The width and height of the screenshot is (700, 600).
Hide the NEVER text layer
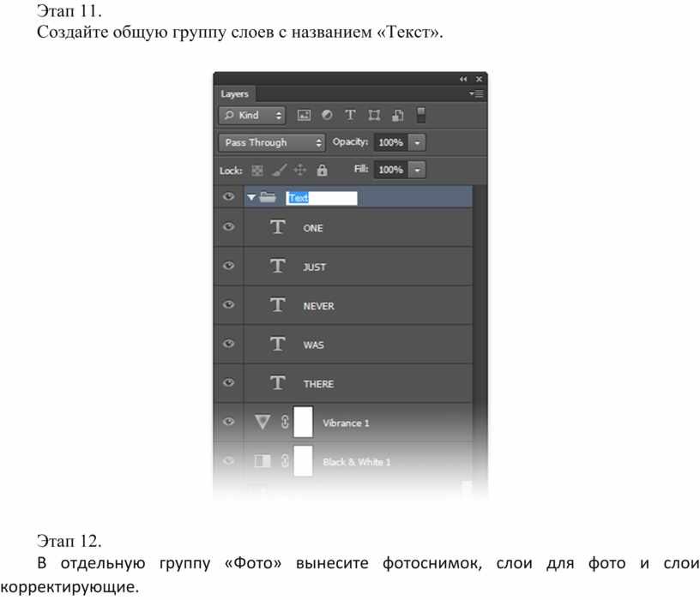[228, 304]
